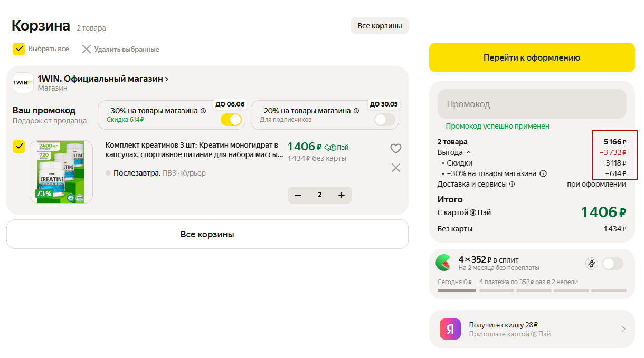Viewport: 644px width, 358px height.
Task: Click the Pay badge next to the 1406 ₽ item price
Action: click(336, 147)
